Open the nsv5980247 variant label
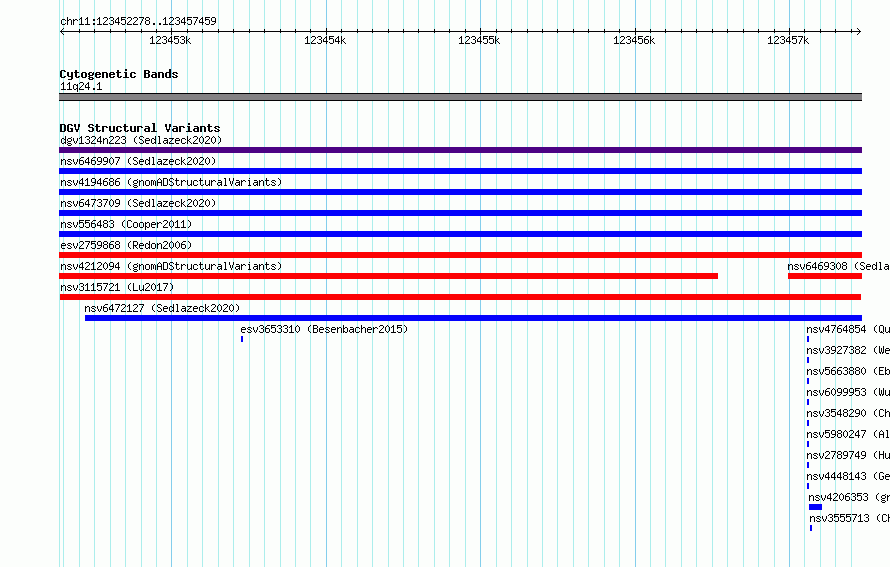890x567 pixels. click(848, 434)
